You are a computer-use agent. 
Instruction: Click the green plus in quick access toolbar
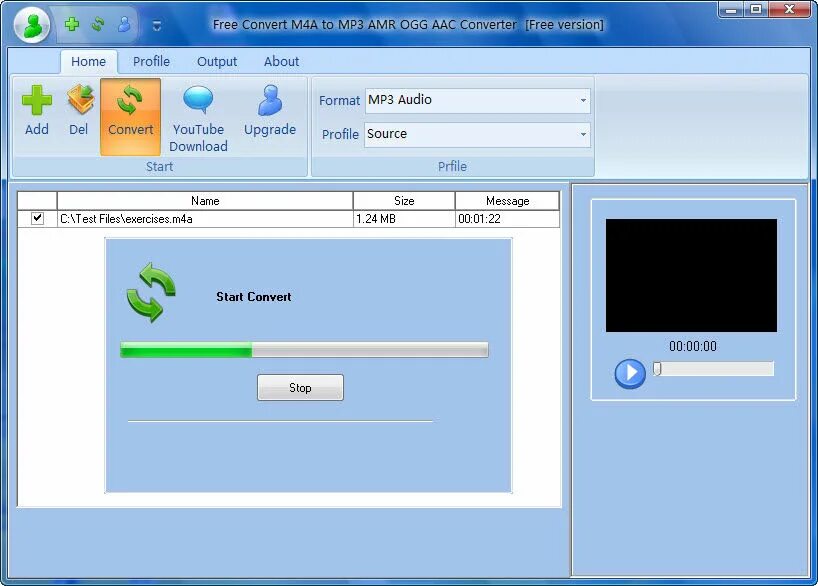coord(73,21)
